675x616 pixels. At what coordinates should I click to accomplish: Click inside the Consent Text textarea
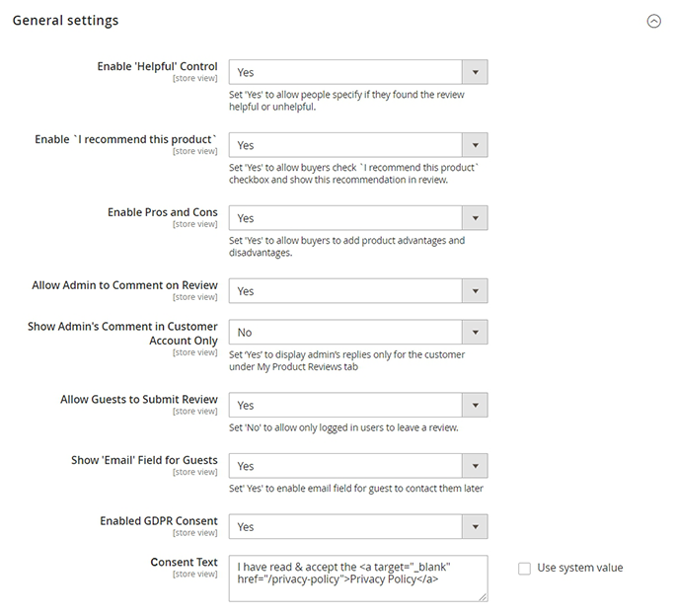point(358,577)
